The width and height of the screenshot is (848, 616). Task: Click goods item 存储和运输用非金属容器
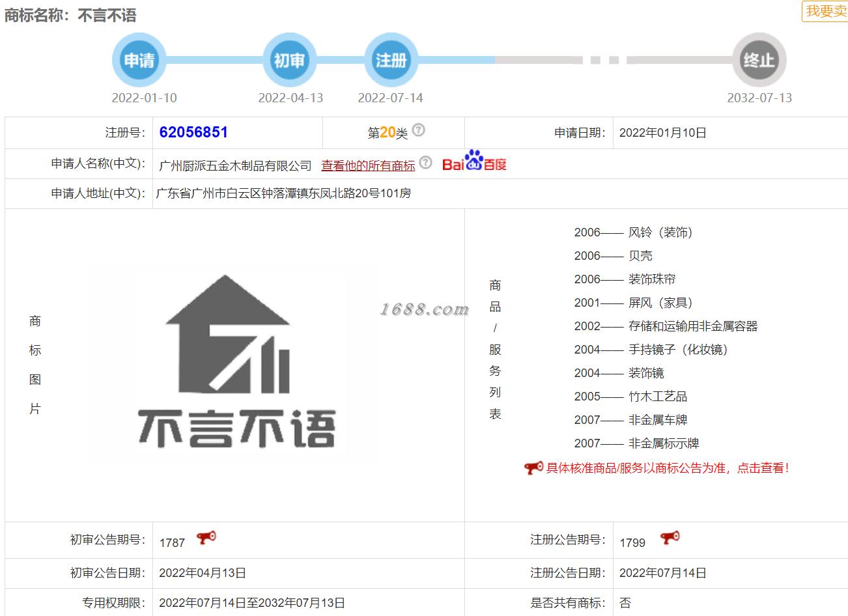pos(693,326)
